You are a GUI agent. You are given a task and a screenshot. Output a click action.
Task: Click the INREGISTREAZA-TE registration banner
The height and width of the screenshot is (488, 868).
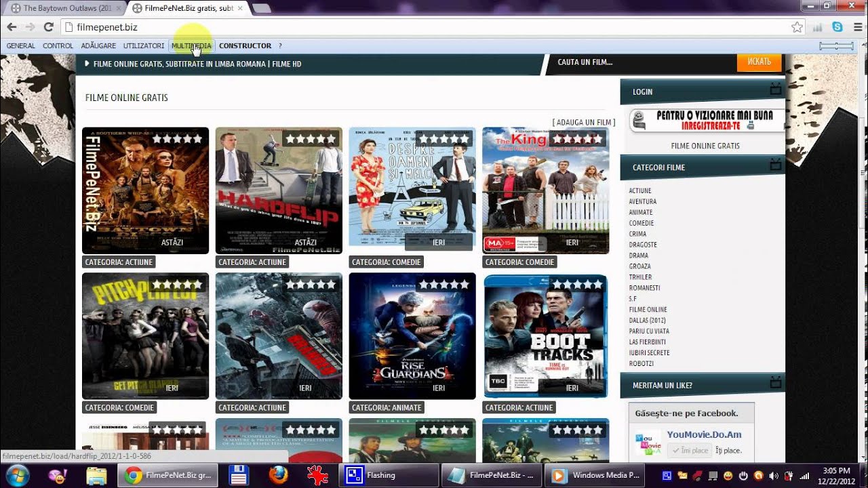click(x=706, y=121)
